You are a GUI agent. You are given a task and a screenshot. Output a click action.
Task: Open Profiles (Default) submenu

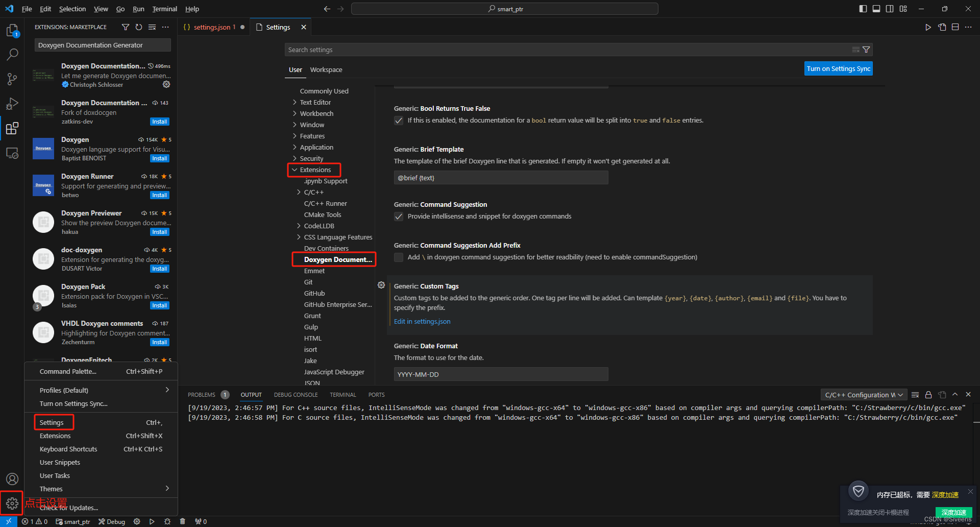pyautogui.click(x=101, y=390)
